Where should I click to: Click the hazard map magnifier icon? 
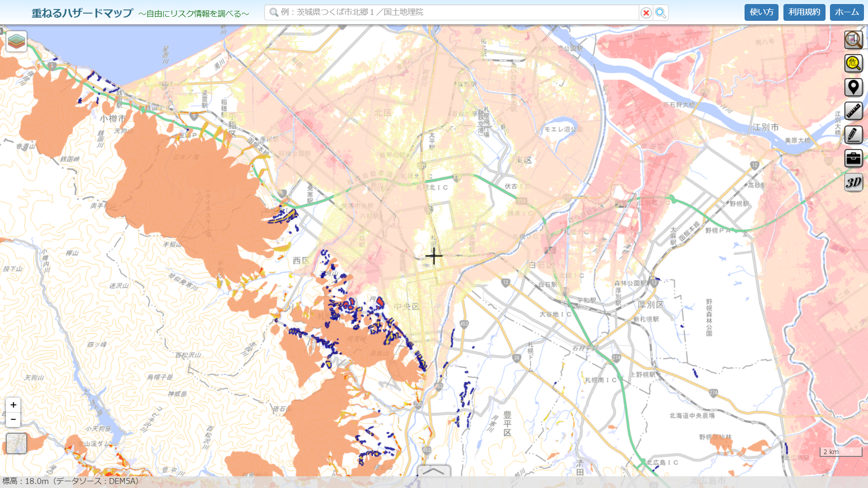pos(854,40)
